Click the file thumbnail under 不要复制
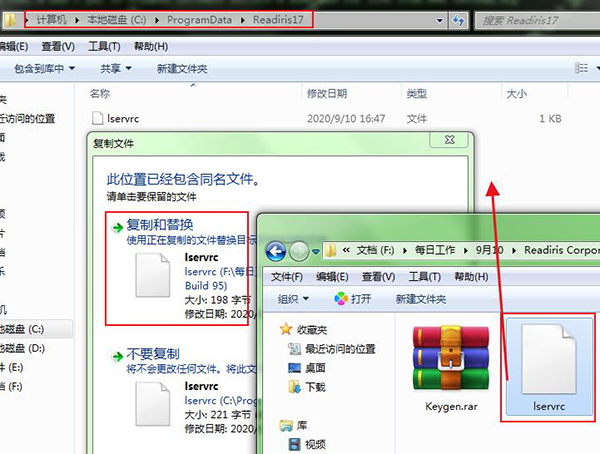The width and height of the screenshot is (600, 454). pos(153,404)
